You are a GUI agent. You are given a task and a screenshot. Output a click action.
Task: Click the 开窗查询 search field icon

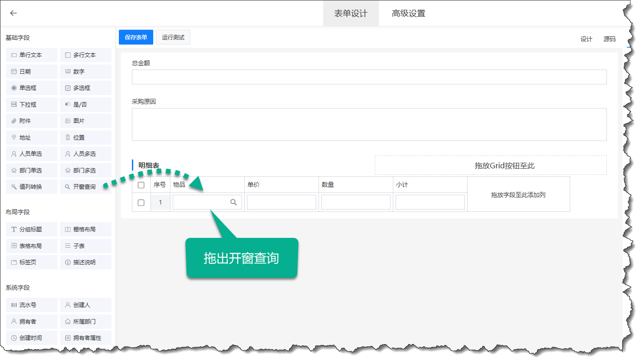(68, 187)
